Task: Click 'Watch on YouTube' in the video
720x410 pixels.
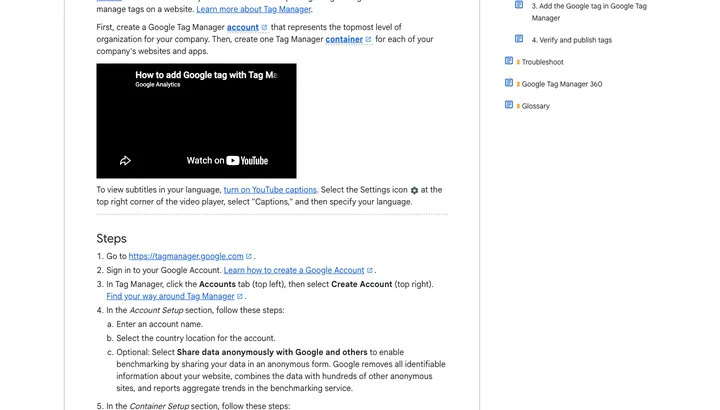Action: point(227,161)
